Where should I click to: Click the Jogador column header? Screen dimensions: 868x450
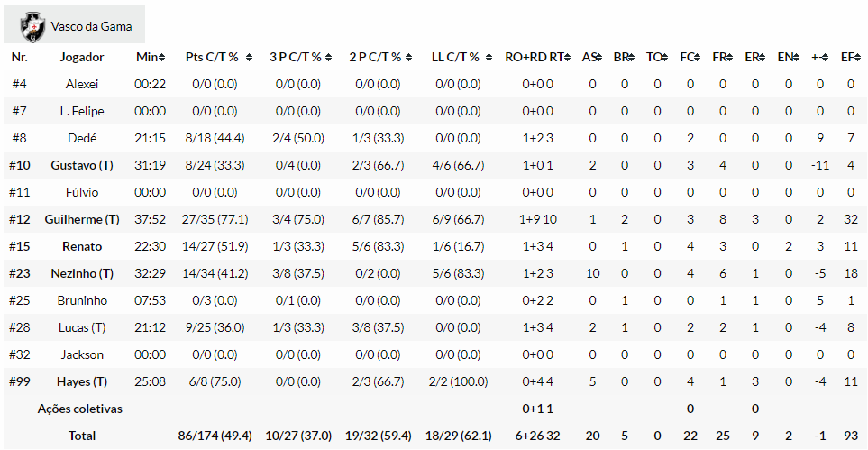(x=82, y=57)
